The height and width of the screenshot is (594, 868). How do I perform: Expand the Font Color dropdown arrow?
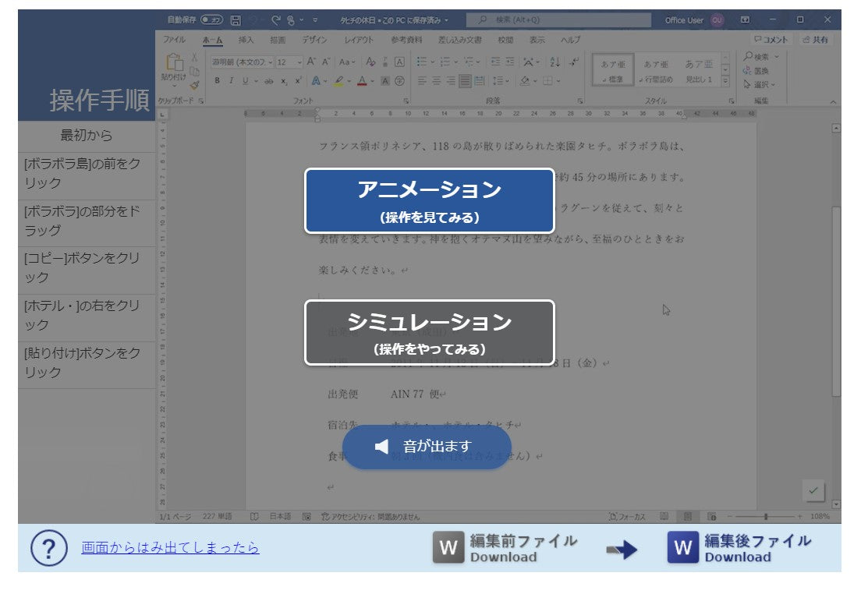[371, 81]
